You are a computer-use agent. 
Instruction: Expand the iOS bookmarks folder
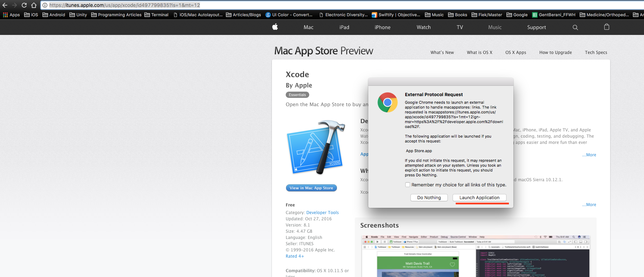[x=31, y=15]
